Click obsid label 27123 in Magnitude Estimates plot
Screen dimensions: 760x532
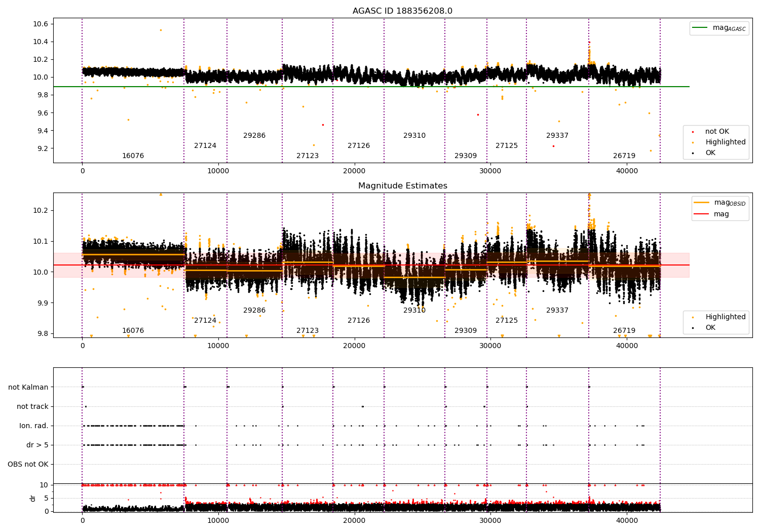tap(308, 331)
